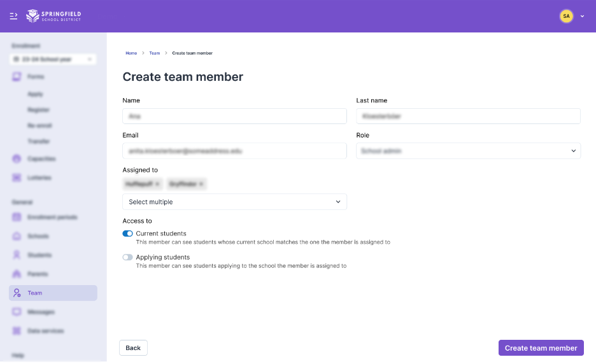Viewport: 596px width, 364px height.
Task: Open the Schools icon in the sidebar
Action: (x=17, y=236)
